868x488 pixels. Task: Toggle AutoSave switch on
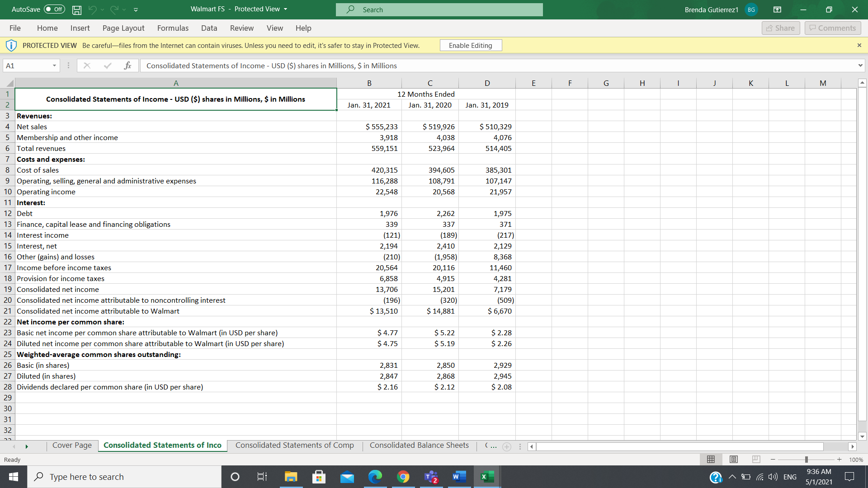[x=54, y=9]
